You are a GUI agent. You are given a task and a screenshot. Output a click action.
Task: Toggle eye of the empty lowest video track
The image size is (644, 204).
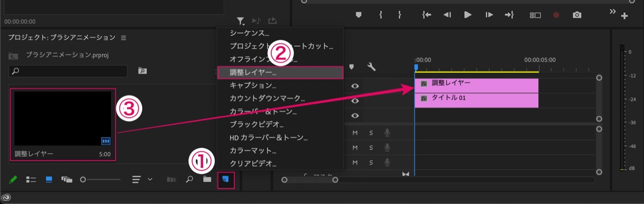[355, 115]
